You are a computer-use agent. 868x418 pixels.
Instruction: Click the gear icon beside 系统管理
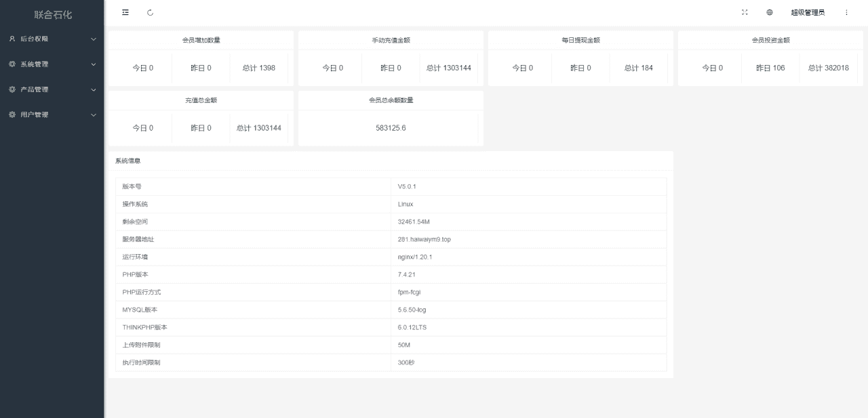(12, 64)
